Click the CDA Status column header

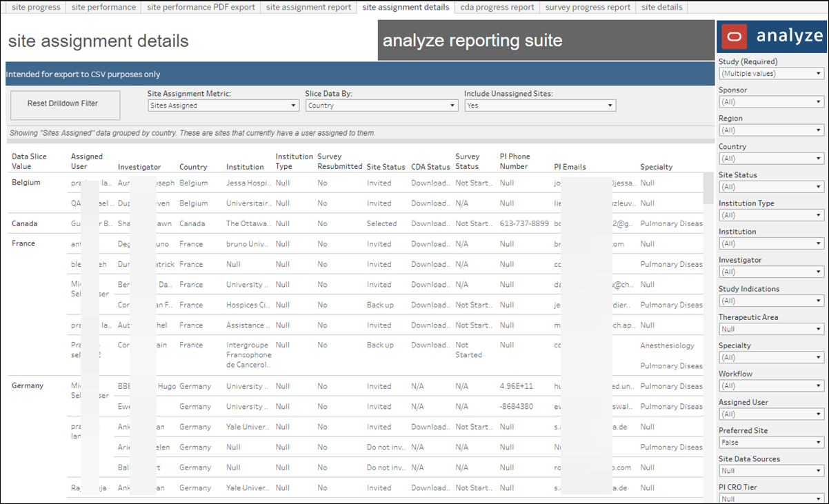pyautogui.click(x=430, y=167)
